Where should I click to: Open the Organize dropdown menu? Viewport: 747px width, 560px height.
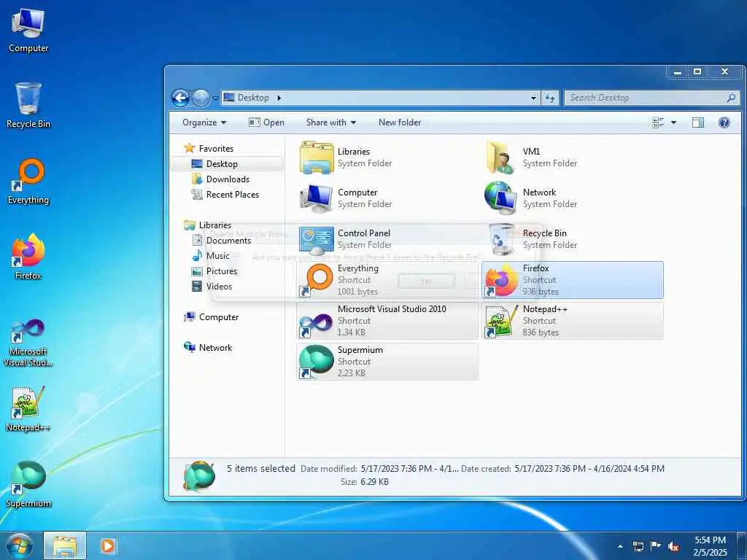click(x=204, y=122)
